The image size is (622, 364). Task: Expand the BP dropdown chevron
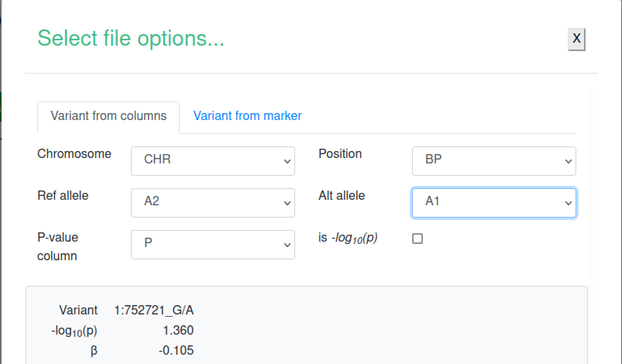[568, 161]
